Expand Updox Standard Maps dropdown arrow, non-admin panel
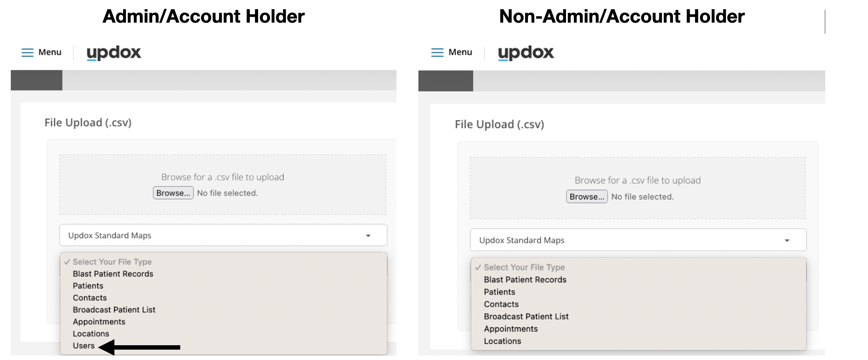Image resolution: width=868 pixels, height=360 pixels. (x=787, y=241)
